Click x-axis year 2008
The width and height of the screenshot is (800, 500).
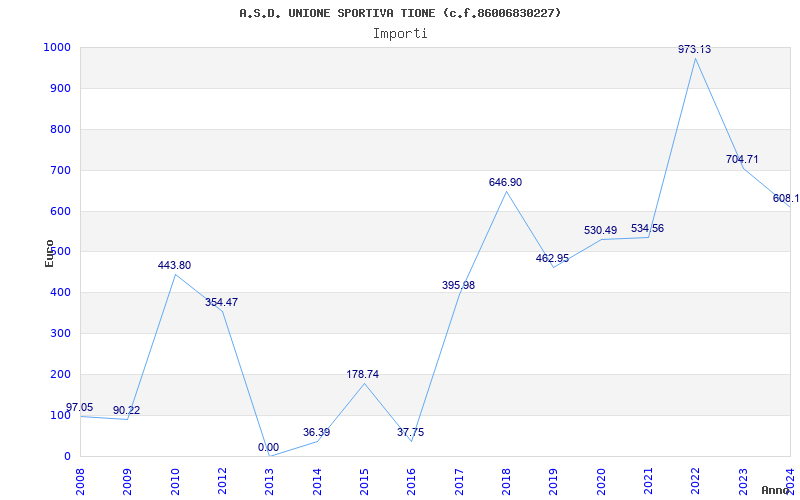click(x=80, y=482)
